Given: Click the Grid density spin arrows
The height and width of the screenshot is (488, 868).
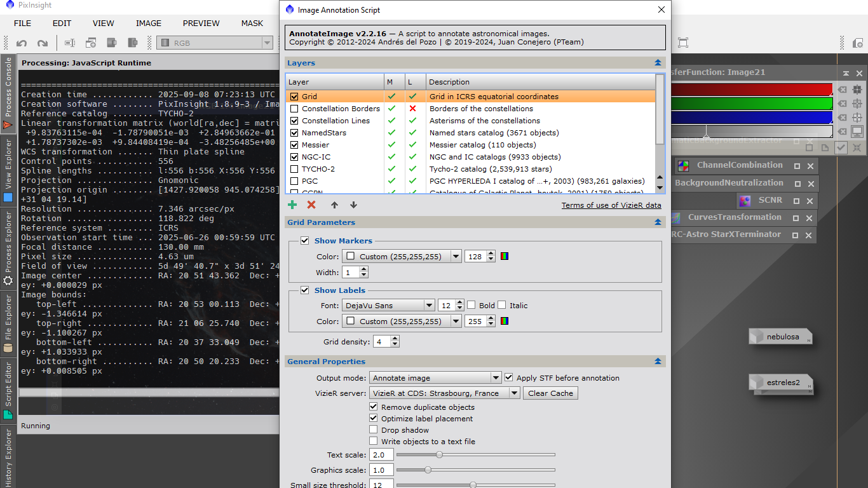Looking at the screenshot, I should click(x=395, y=342).
